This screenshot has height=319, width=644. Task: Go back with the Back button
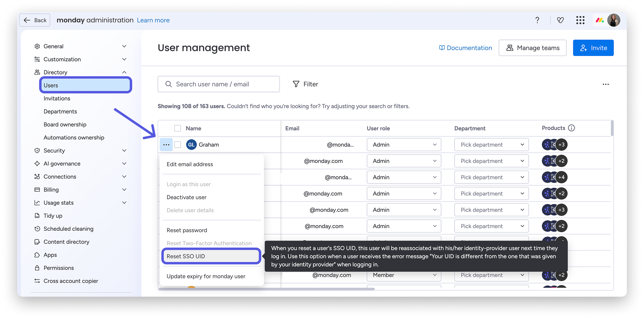point(35,20)
